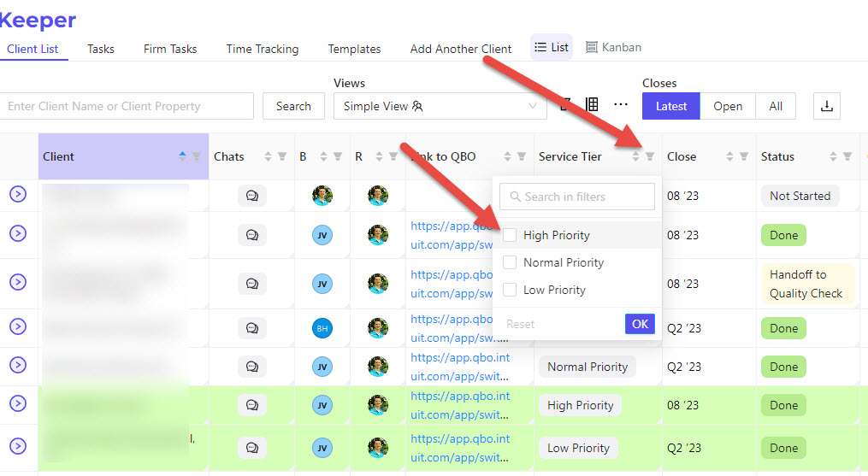The height and width of the screenshot is (476, 868).
Task: Switch to Kanban view
Action: point(613,48)
